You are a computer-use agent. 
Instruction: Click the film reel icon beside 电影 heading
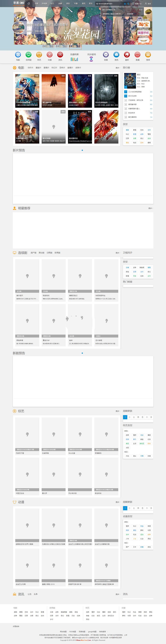point(15,68)
